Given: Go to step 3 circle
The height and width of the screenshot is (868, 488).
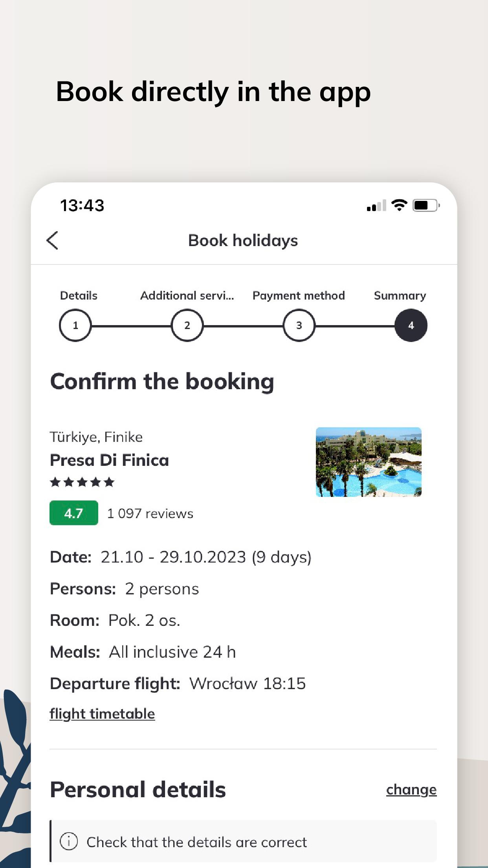Looking at the screenshot, I should [299, 325].
